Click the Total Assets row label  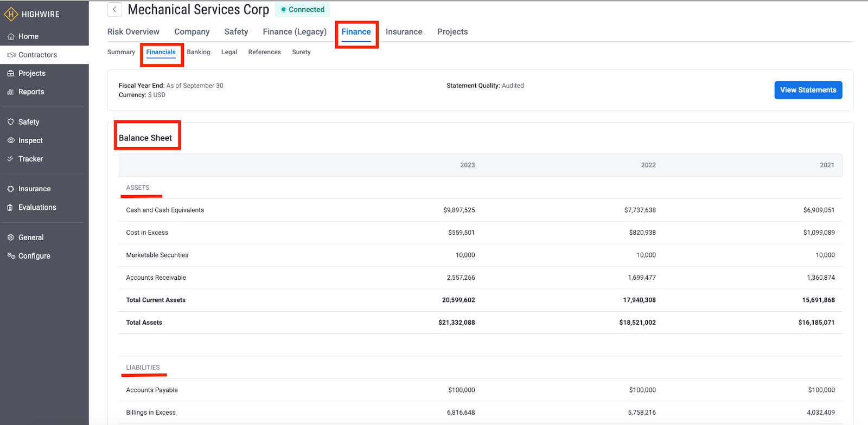(x=144, y=323)
